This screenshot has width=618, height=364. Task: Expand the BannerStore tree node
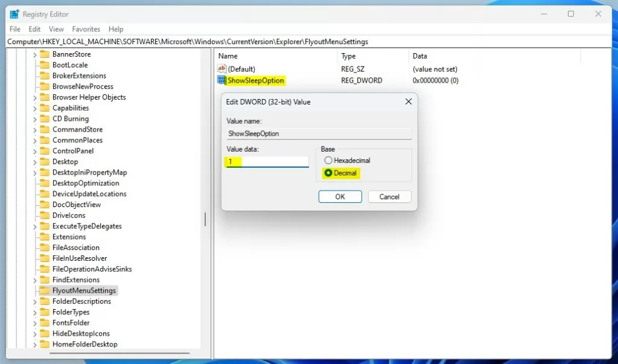coord(34,54)
